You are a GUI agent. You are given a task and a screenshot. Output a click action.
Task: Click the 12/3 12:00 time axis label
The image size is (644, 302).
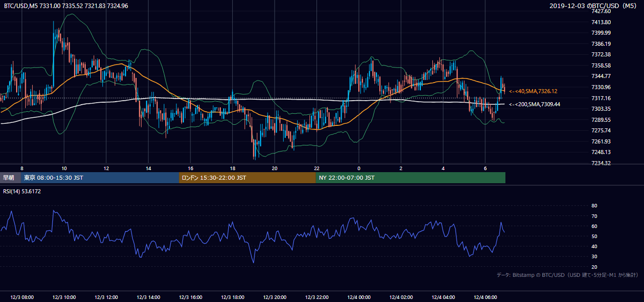[x=106, y=297]
